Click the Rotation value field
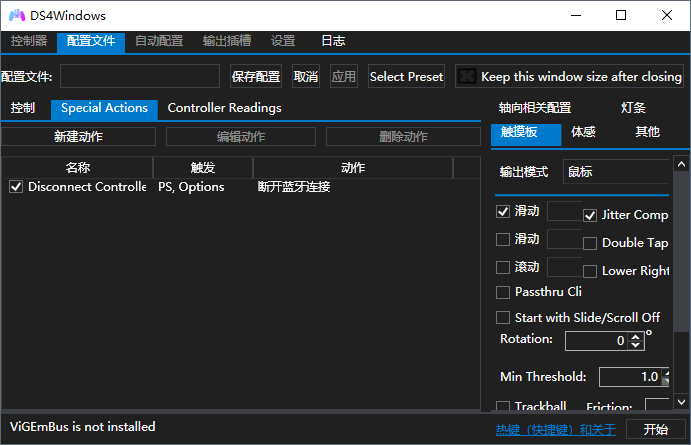The height and width of the screenshot is (445, 691). [x=596, y=341]
